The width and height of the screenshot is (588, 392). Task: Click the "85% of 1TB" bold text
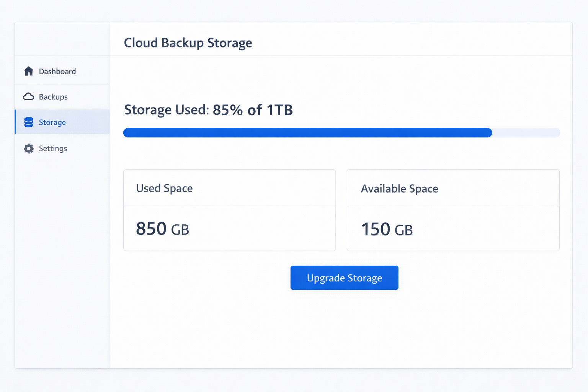pos(253,110)
